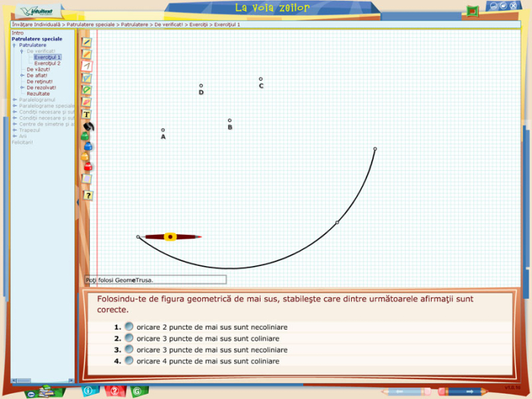Expand the Paralelograme speciale tree node
532x399 pixels.
coord(14,106)
